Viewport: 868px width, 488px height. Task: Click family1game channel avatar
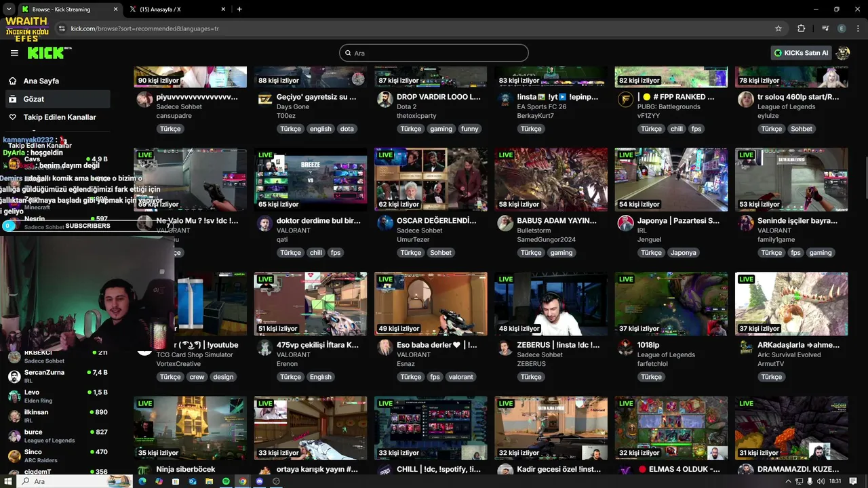[x=746, y=223]
